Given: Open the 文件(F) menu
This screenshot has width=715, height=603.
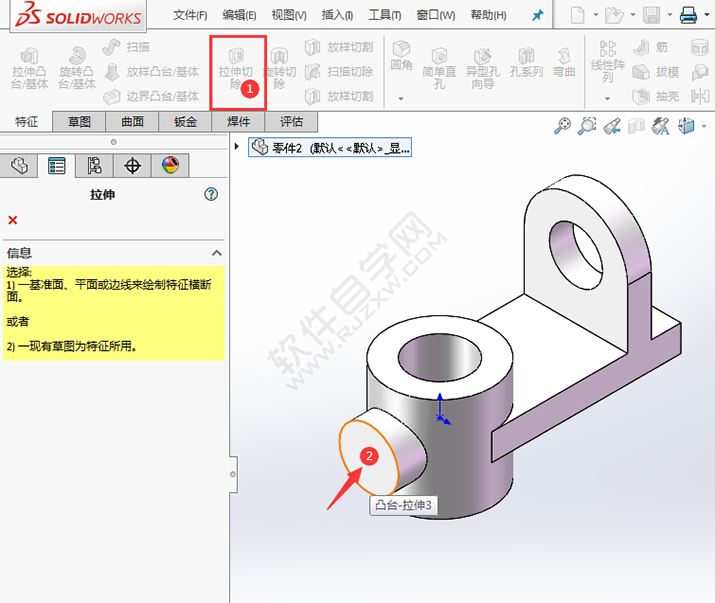Looking at the screenshot, I should pos(190,16).
